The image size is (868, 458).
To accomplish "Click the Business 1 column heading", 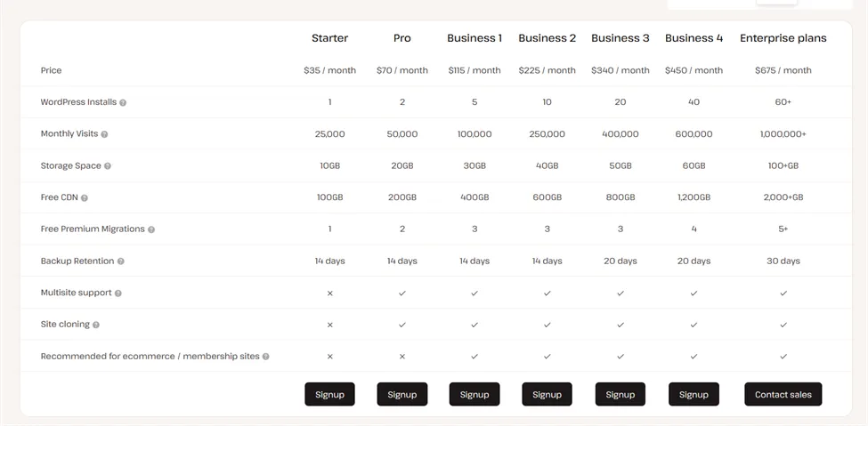I will pos(475,38).
